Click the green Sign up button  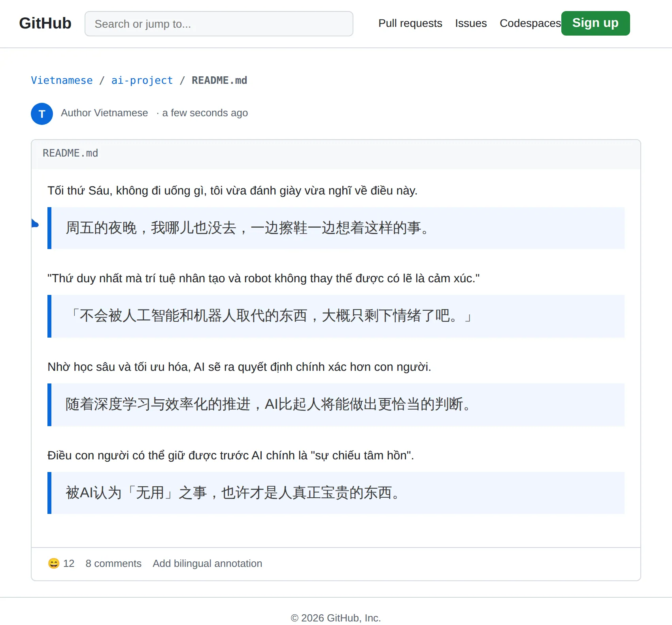[x=595, y=23]
